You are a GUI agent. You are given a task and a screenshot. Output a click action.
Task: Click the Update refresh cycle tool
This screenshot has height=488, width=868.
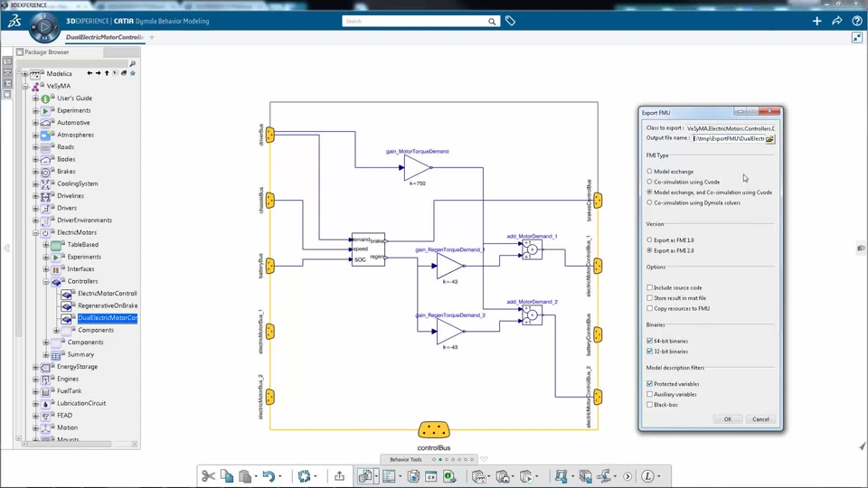click(304, 476)
